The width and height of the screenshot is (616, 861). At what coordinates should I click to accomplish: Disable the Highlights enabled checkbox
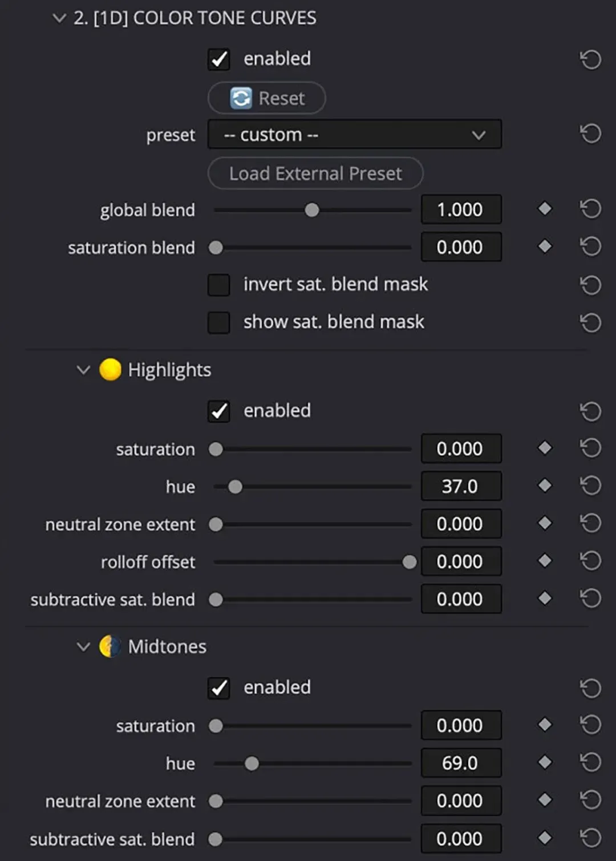[219, 411]
